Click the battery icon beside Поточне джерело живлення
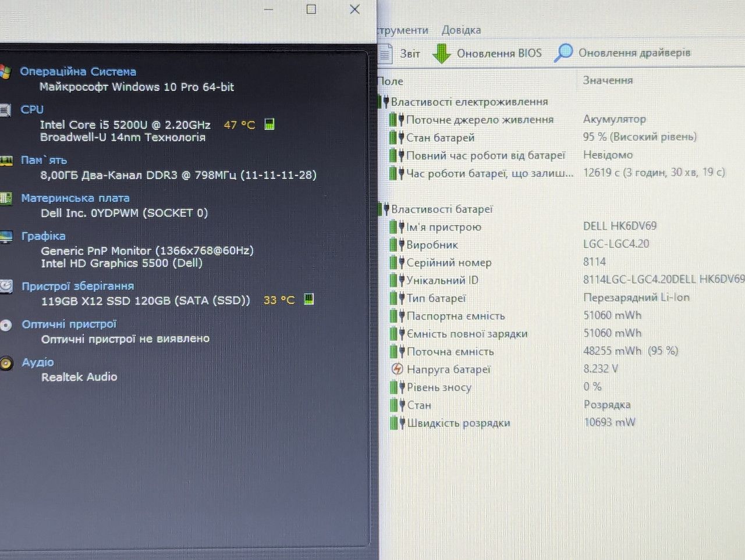The width and height of the screenshot is (745, 560). coord(397,120)
